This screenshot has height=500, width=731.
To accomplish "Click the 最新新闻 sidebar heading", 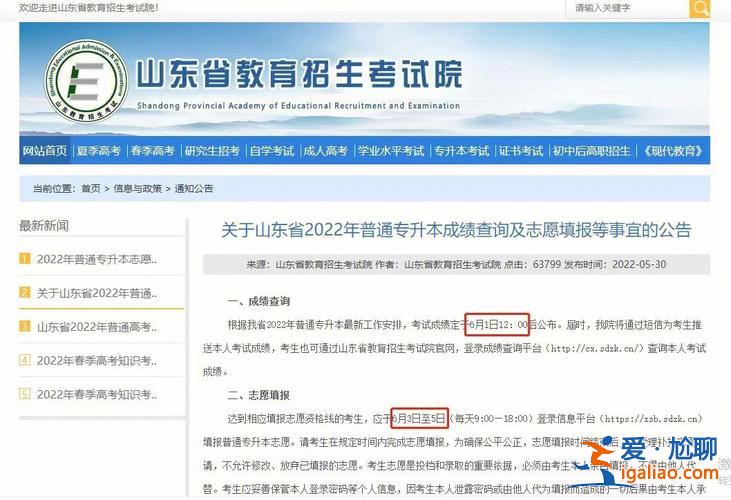I will coord(44,226).
